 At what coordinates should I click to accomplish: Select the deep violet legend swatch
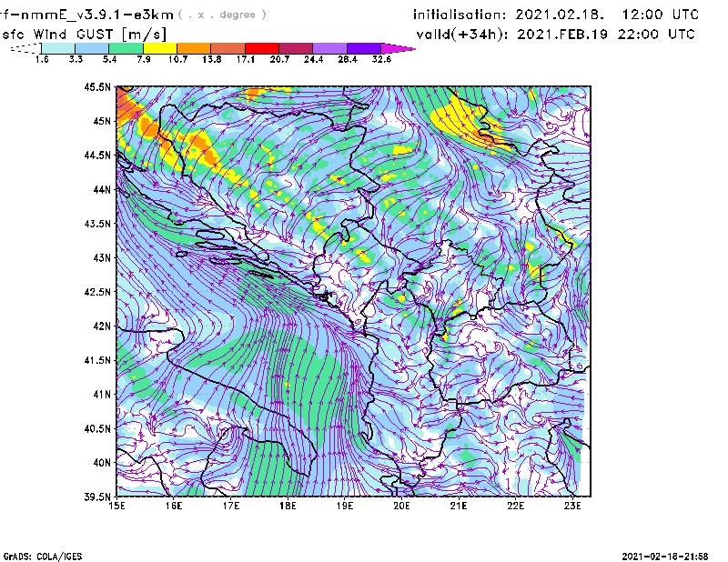(x=364, y=48)
